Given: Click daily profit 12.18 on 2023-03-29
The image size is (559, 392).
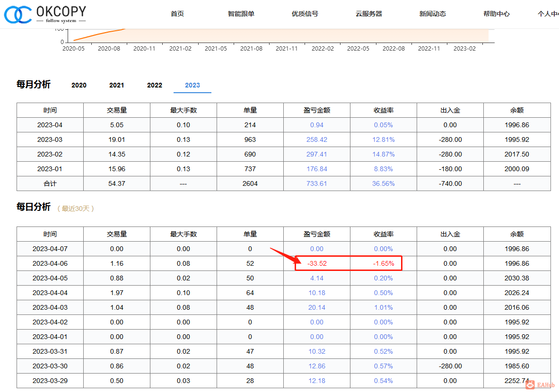Looking at the screenshot, I should (316, 380).
